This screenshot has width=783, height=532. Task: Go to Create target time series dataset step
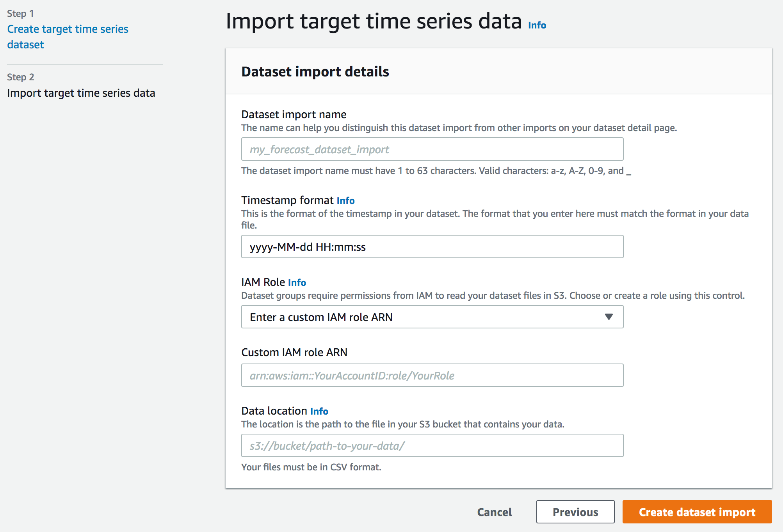tap(68, 37)
